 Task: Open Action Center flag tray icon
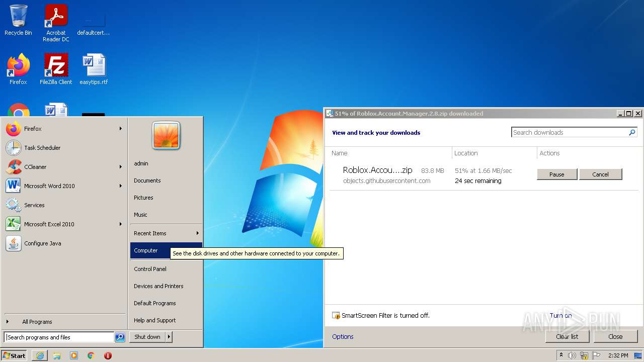pyautogui.click(x=595, y=355)
